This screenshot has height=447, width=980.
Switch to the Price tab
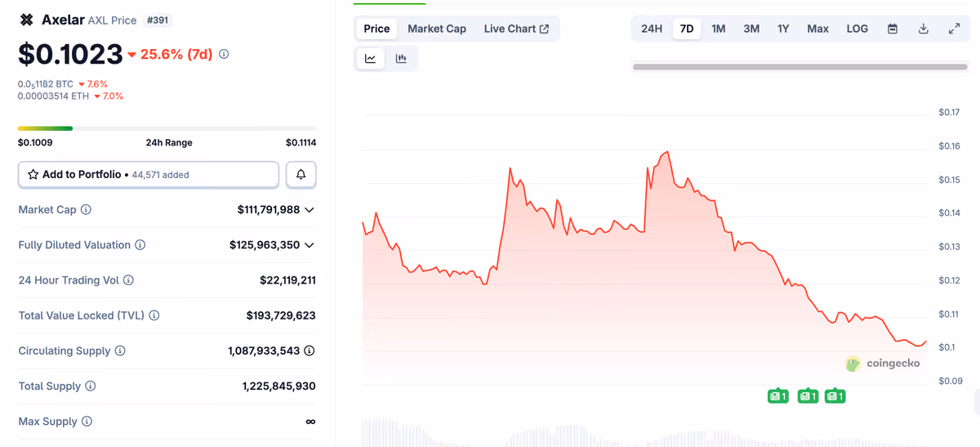click(x=376, y=29)
